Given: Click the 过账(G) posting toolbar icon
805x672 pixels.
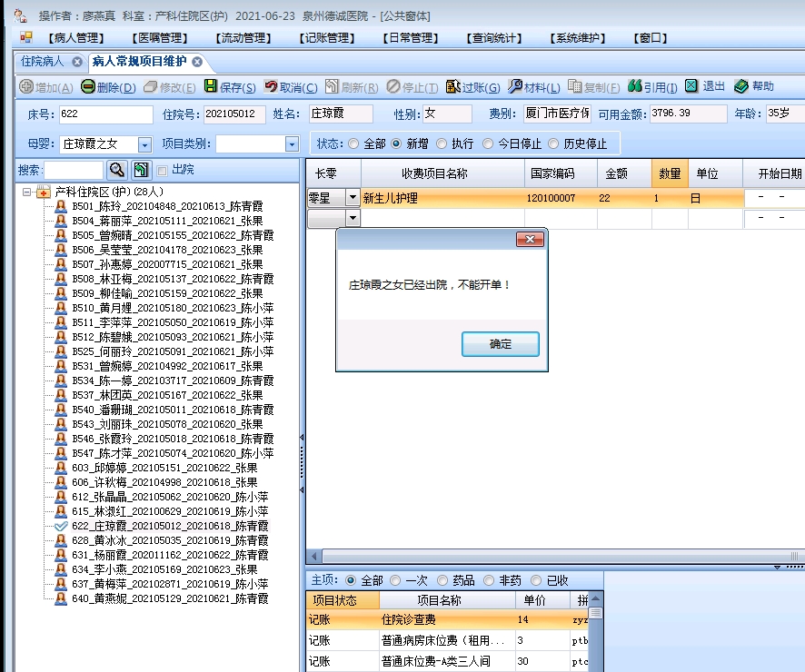Looking at the screenshot, I should pyautogui.click(x=452, y=86).
